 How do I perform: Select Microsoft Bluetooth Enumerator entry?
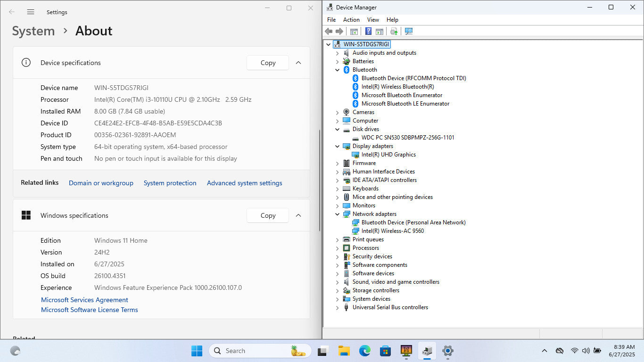pyautogui.click(x=402, y=95)
